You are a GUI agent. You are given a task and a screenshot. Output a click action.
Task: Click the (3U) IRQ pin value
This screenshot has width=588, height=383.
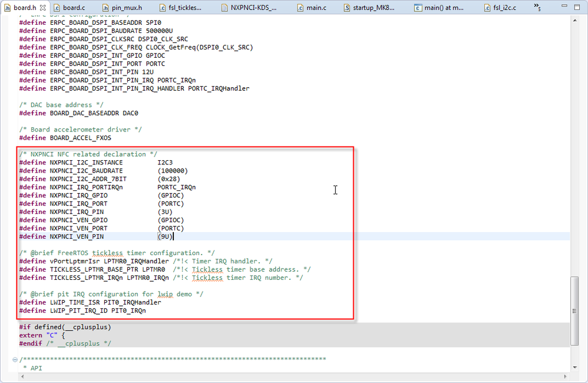click(165, 212)
